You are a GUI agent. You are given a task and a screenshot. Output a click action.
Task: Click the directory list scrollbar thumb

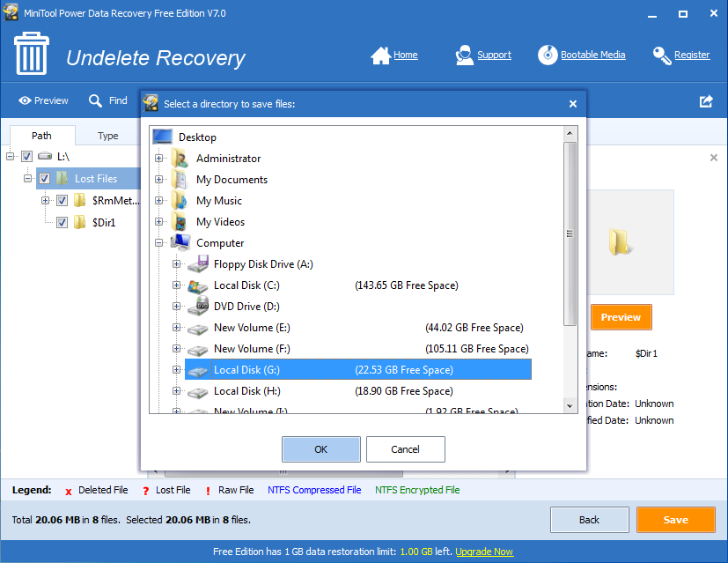570,233
